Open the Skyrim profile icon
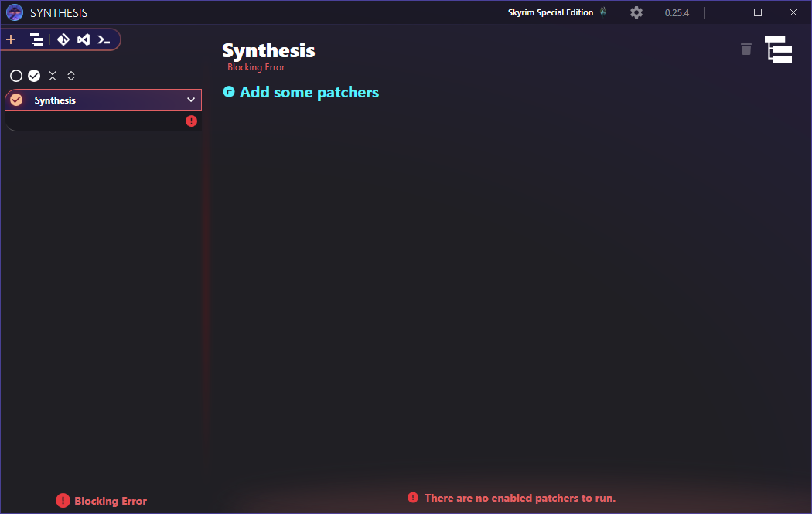The width and height of the screenshot is (812, 514). click(x=603, y=12)
